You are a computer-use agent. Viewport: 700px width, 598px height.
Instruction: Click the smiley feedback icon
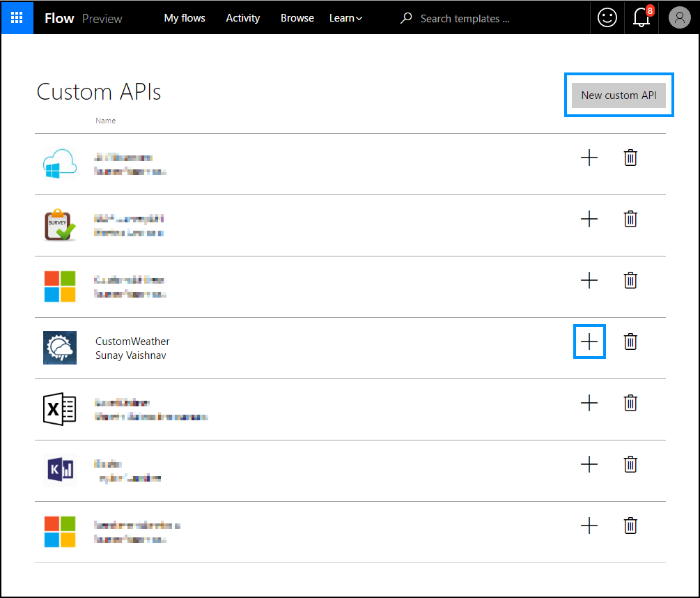click(x=607, y=18)
